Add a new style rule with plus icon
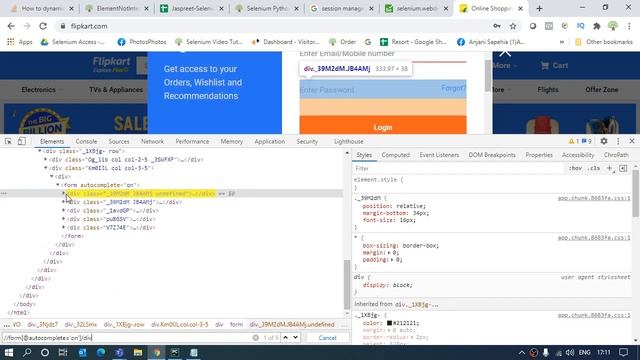This screenshot has height=360, width=640. tap(609, 168)
